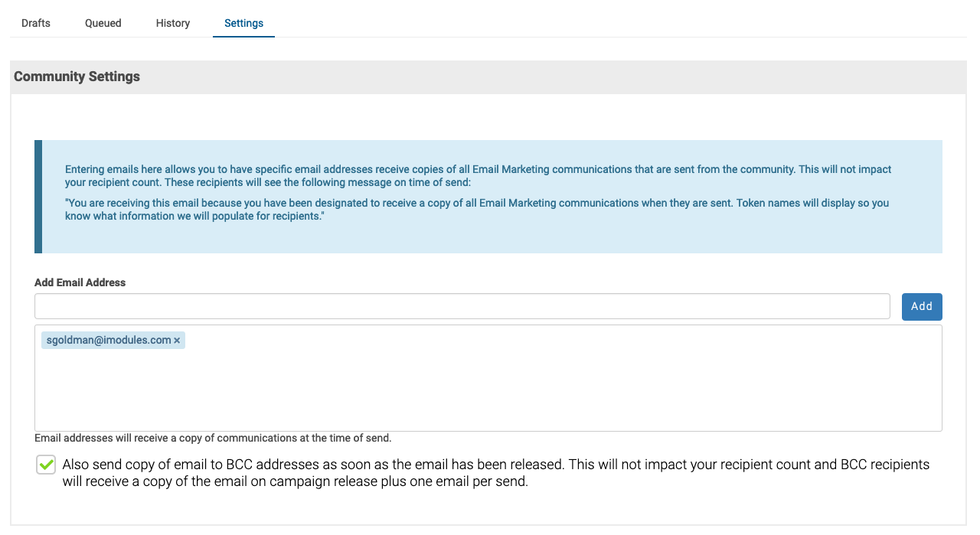
Task: View the History tab
Action: [x=173, y=23]
